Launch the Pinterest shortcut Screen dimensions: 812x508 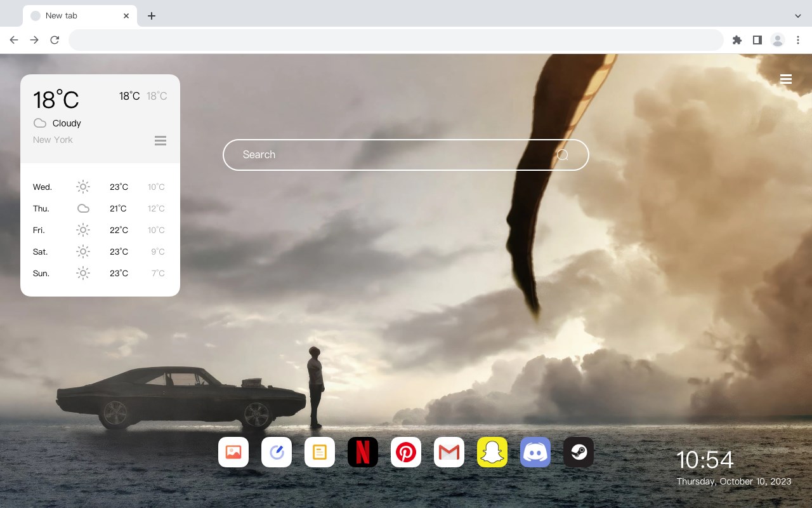tap(406, 452)
